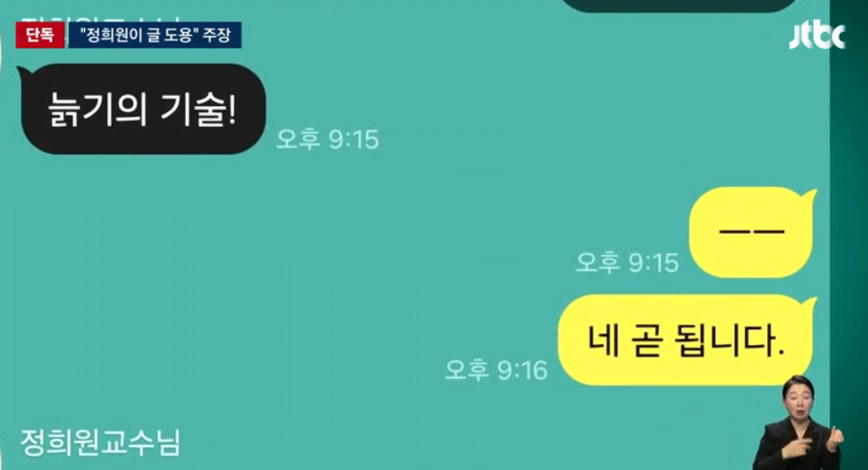Click the pointed tail of the ㅡㅡ bubble

pos(810,196)
